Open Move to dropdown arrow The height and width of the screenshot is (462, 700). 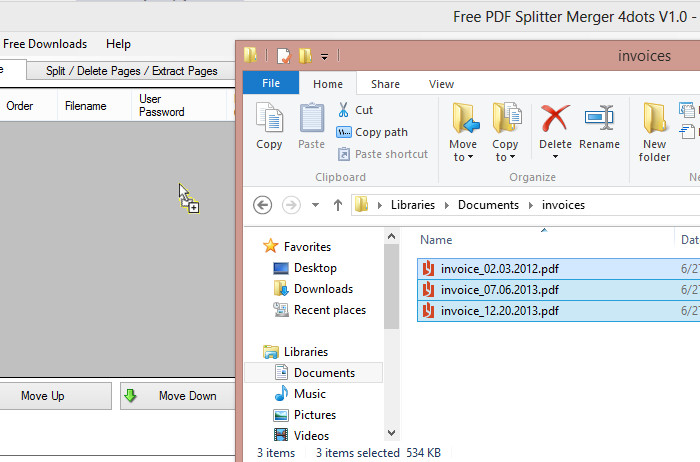[470, 157]
